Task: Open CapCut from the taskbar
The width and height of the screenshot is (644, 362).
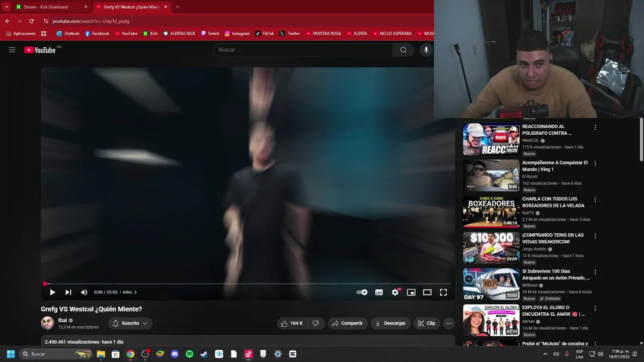Action: 293,354
